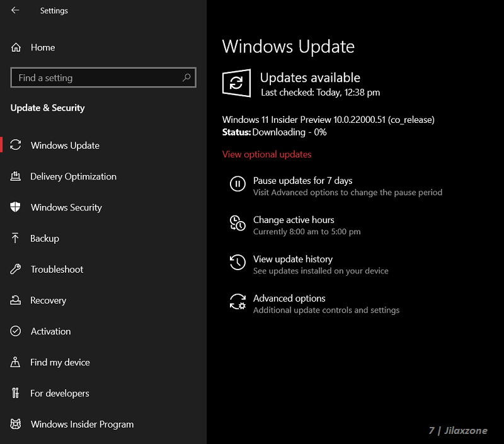Open For developers settings
504x444 pixels.
(x=60, y=393)
